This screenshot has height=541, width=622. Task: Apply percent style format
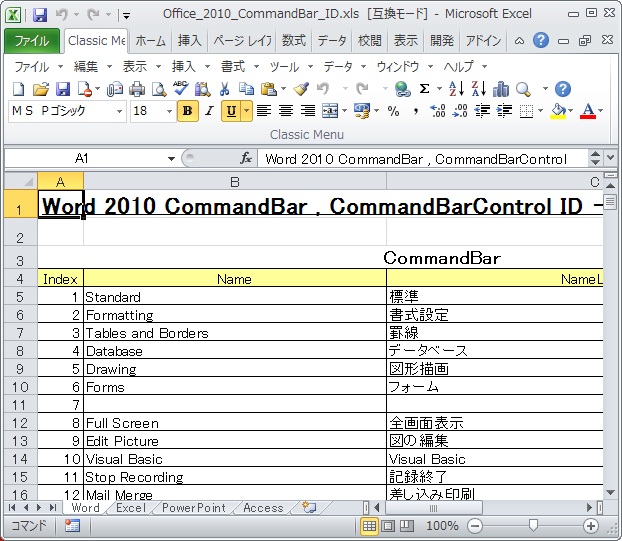(393, 111)
